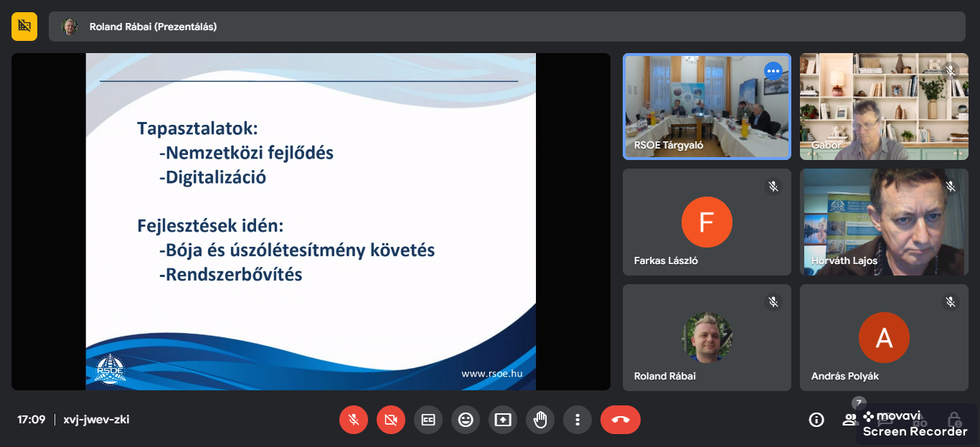Click the yellow presentation icon at top left
The width and height of the screenshot is (980, 447).
(24, 27)
